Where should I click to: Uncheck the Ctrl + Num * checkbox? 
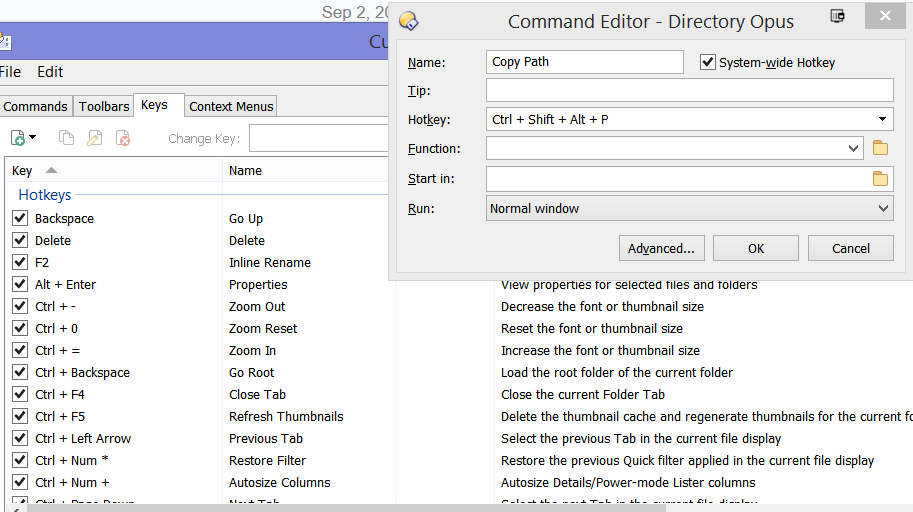[20, 460]
